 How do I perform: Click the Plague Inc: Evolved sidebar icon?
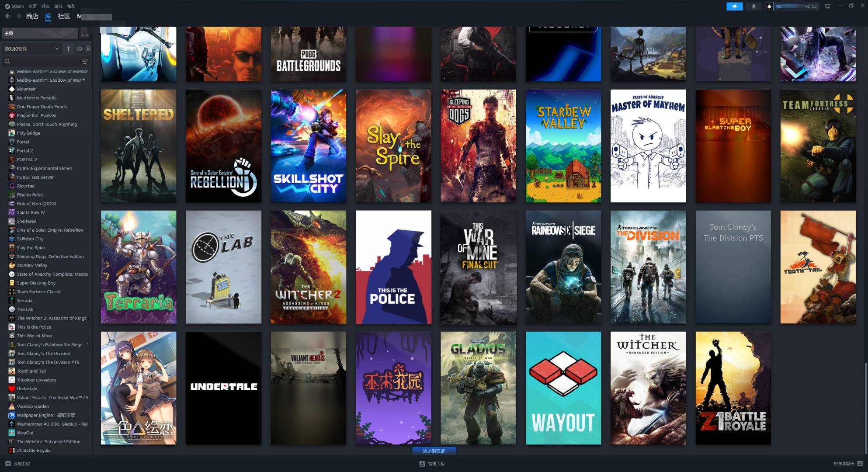point(12,115)
